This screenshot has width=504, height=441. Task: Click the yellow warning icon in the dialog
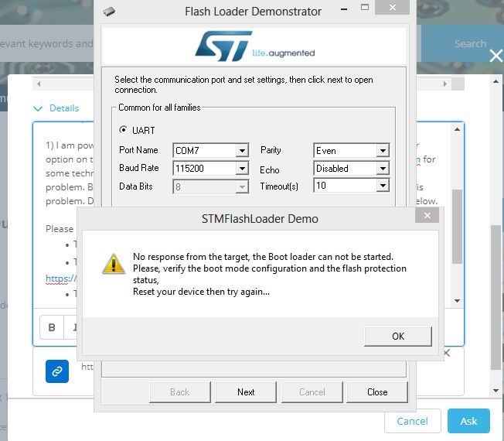click(x=114, y=264)
